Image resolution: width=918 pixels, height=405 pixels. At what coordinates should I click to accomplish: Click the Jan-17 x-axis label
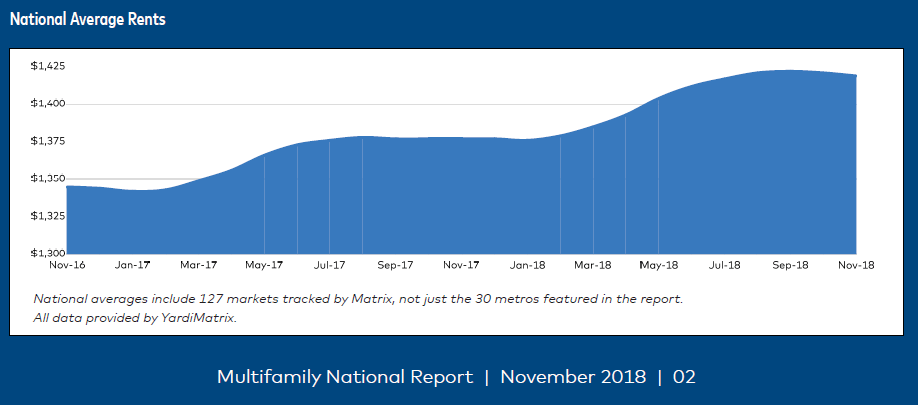tap(132, 266)
